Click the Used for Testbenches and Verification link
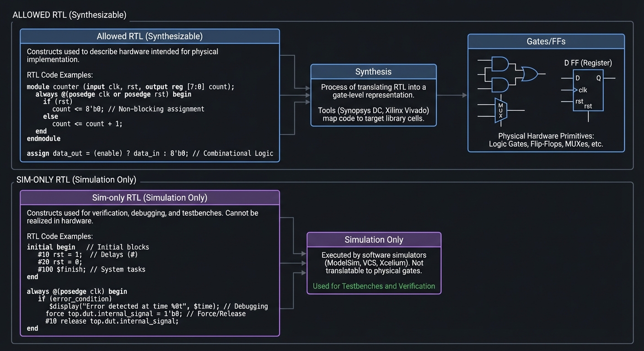Image resolution: width=644 pixels, height=351 pixels. [374, 286]
